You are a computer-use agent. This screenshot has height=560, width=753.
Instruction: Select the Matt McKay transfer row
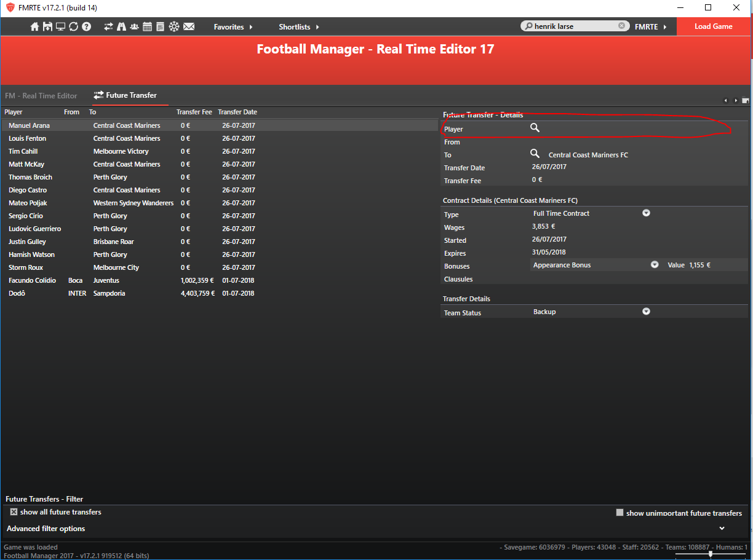(x=219, y=164)
